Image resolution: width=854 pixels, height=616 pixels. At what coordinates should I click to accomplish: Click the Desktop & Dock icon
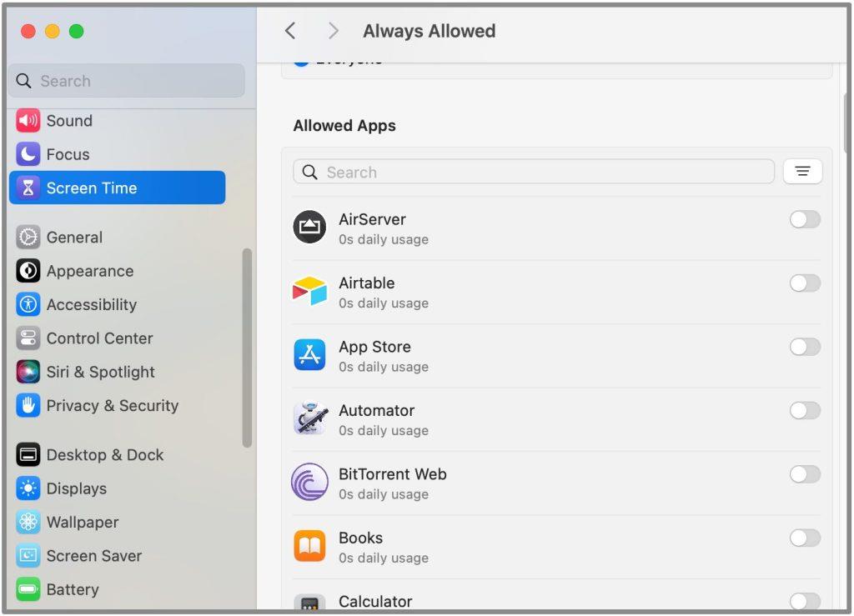pyautogui.click(x=28, y=455)
